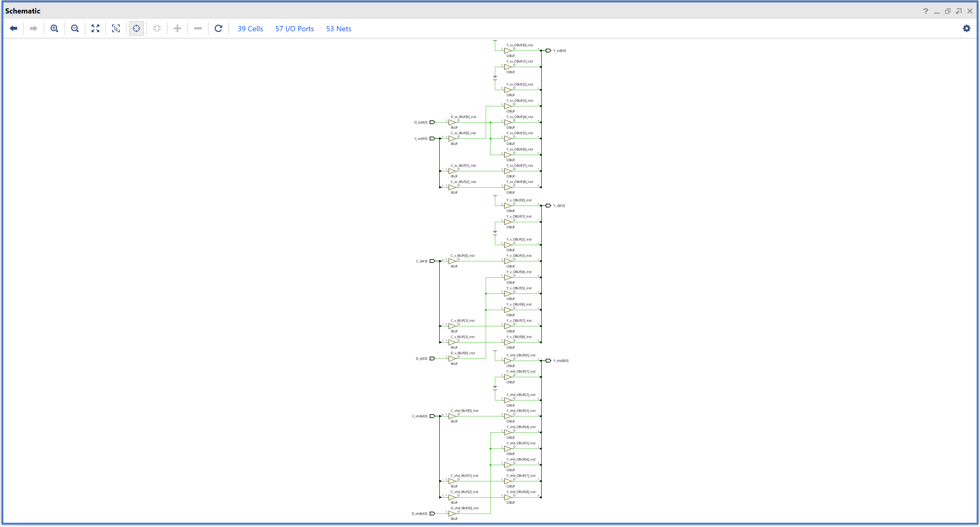Screen dimensions: 980x527
Task: Open the 53 Nets list
Action: click(x=338, y=28)
